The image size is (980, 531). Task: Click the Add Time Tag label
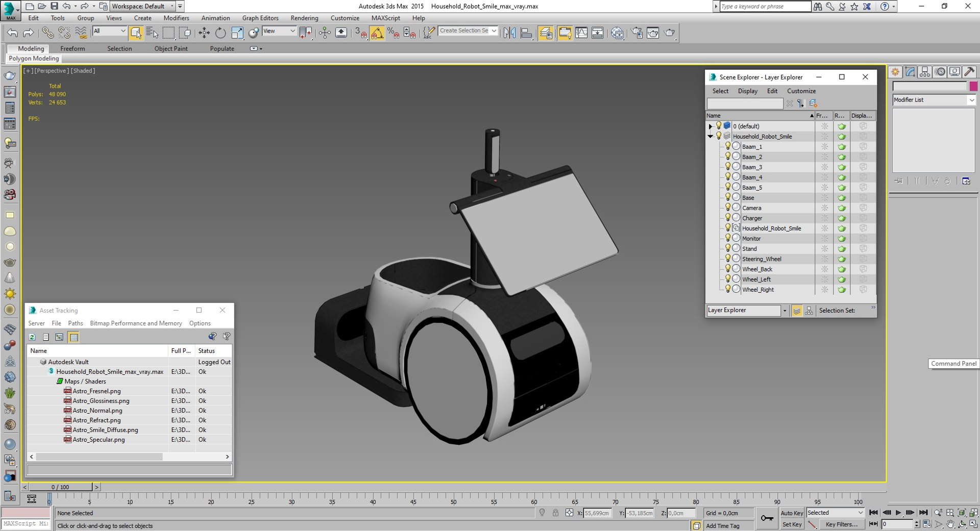[x=723, y=526]
